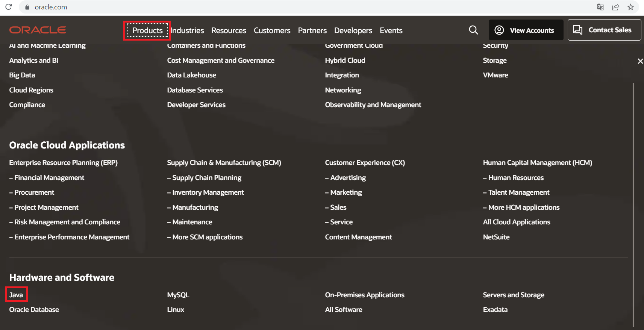Open the Java link

pos(16,295)
